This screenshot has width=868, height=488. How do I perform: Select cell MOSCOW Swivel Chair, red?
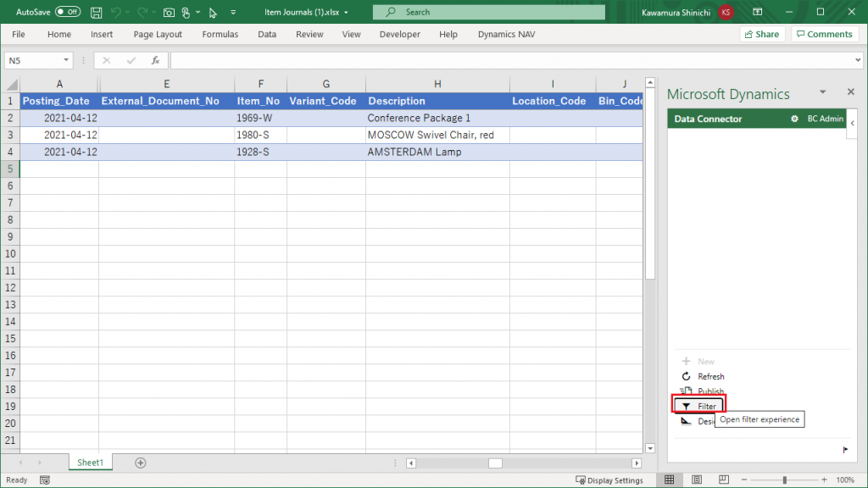pos(437,135)
